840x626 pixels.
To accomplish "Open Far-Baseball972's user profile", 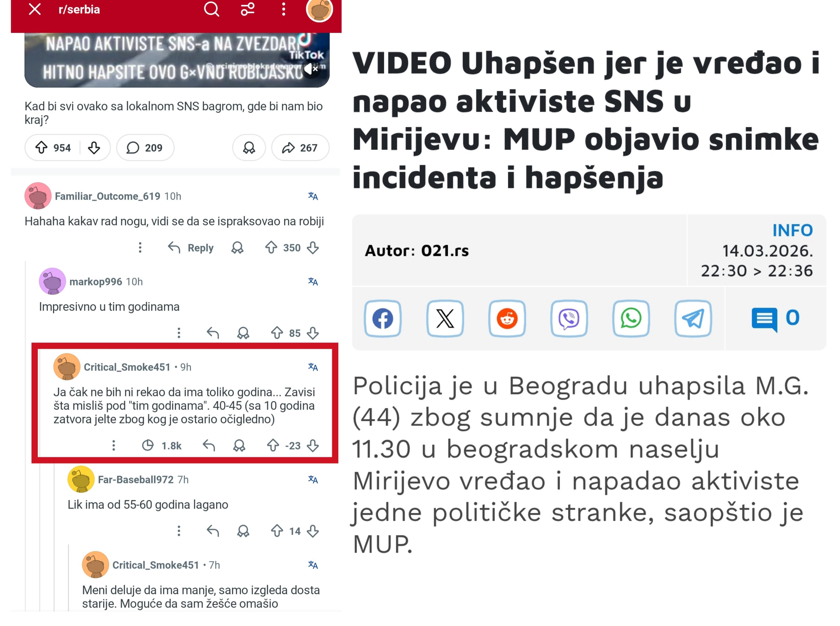I will tap(135, 479).
